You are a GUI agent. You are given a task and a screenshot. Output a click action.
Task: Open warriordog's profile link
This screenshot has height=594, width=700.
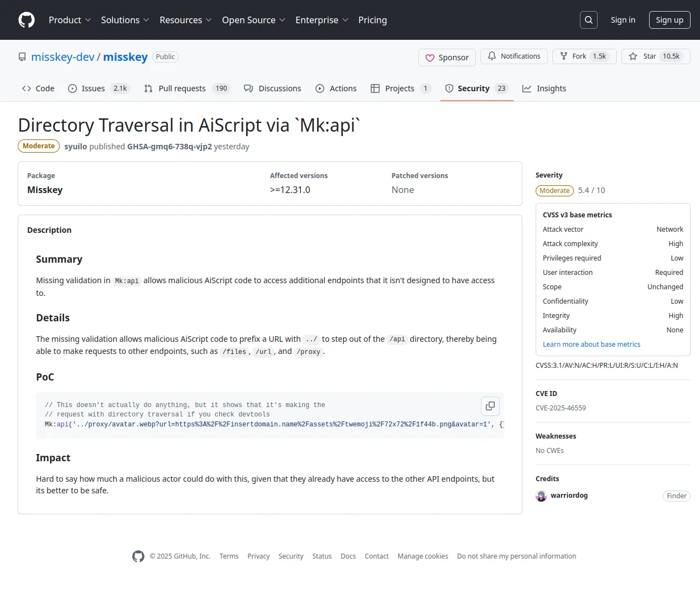(x=569, y=496)
